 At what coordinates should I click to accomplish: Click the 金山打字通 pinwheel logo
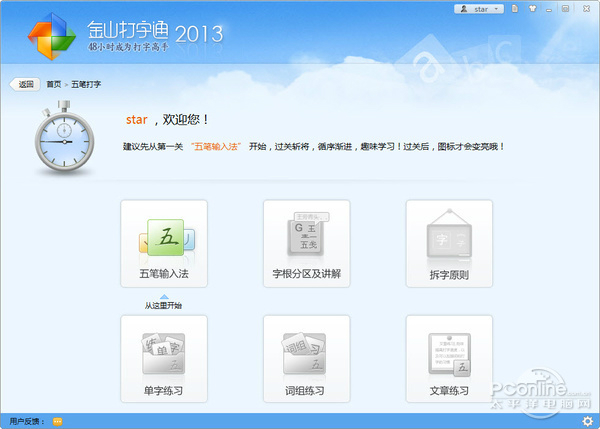coord(52,37)
